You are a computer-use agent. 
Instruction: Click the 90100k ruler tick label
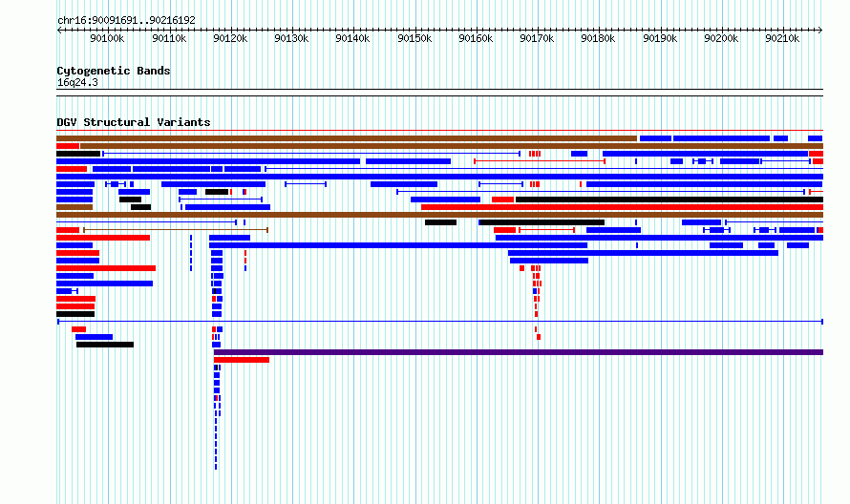(107, 38)
